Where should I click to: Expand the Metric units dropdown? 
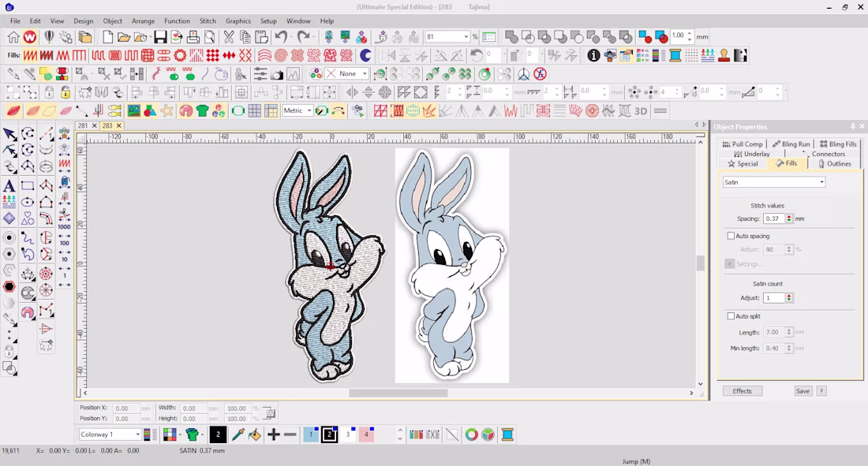pyautogui.click(x=297, y=110)
